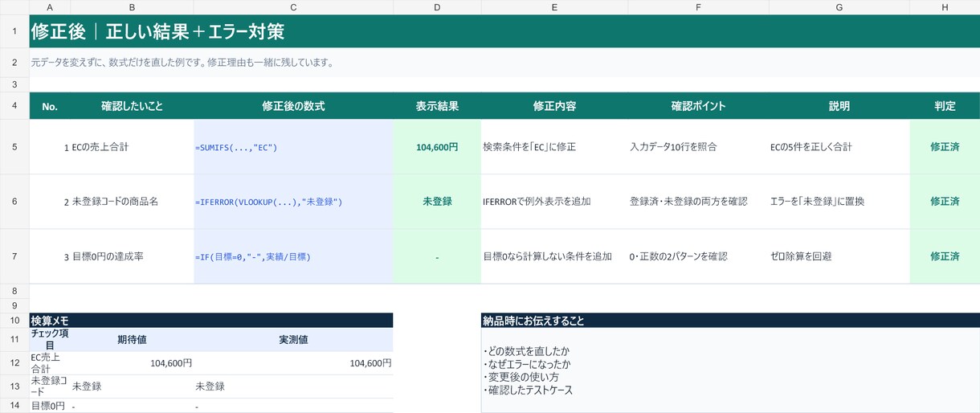
Task: Select cell ECの売上合計
Action: pyautogui.click(x=132, y=147)
